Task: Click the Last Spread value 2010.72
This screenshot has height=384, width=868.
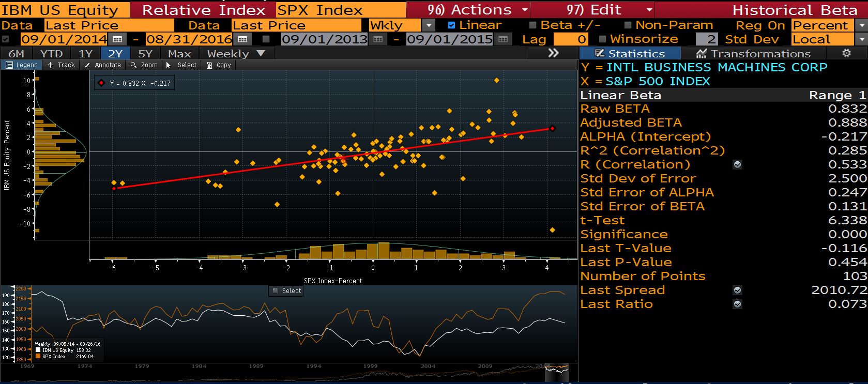Action: (x=839, y=290)
